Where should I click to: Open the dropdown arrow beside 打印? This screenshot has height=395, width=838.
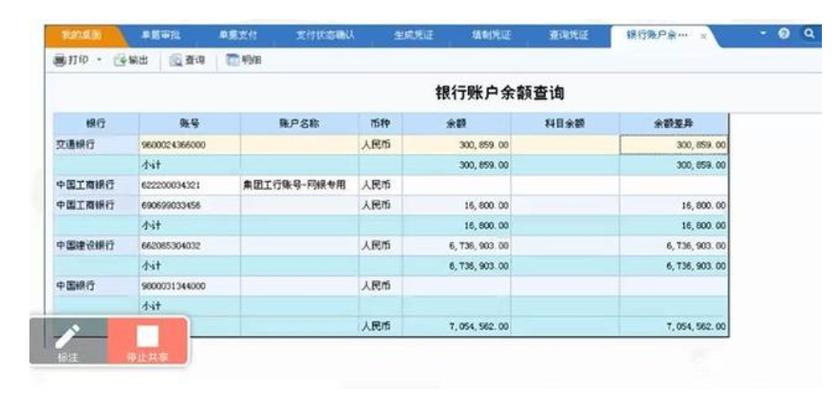point(99,60)
